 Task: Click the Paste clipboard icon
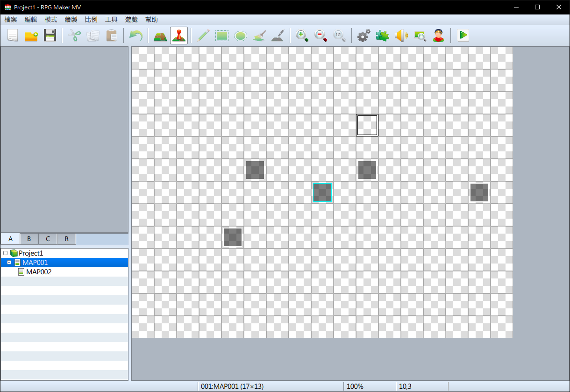tap(112, 36)
